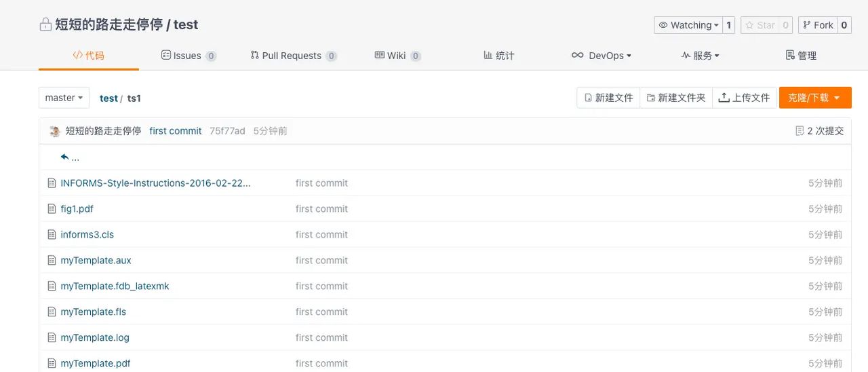Go back using the return arrow icon
868x372 pixels.
(65, 157)
